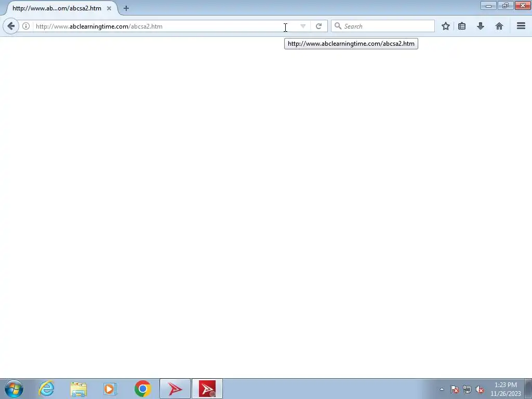Screen dimensions: 532x399
Task: Close the abcsa2.htm tab
Action: pyautogui.click(x=109, y=8)
